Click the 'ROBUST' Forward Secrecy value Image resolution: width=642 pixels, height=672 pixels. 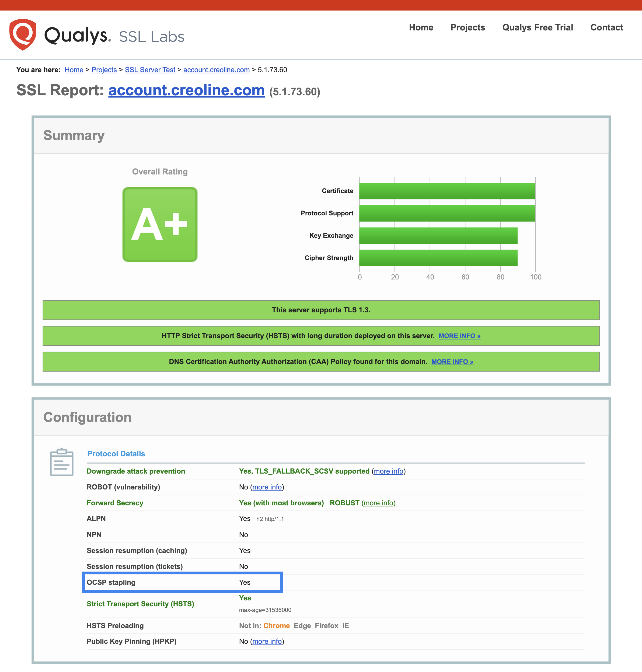[x=344, y=503]
